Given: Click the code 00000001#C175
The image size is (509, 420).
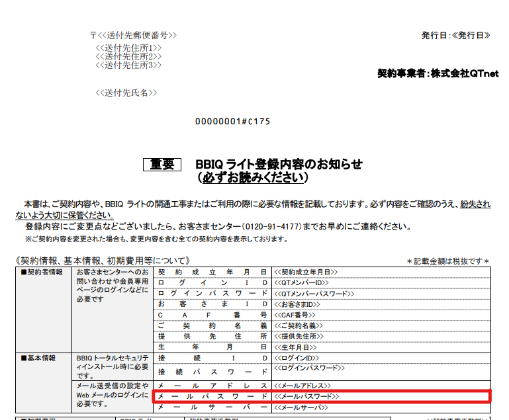Looking at the screenshot, I should tap(232, 121).
